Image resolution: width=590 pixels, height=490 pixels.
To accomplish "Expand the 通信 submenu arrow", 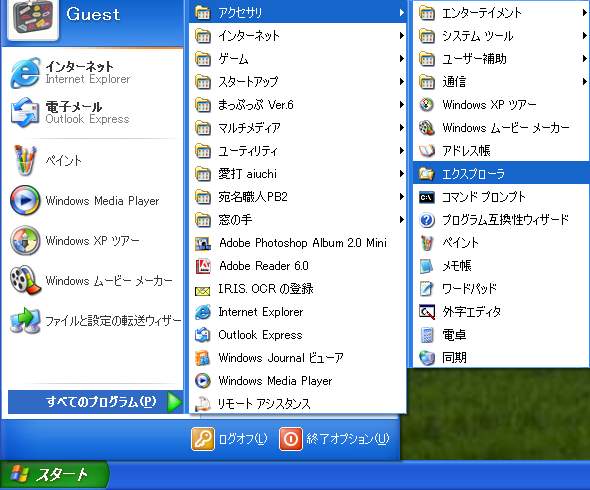I will click(x=584, y=82).
